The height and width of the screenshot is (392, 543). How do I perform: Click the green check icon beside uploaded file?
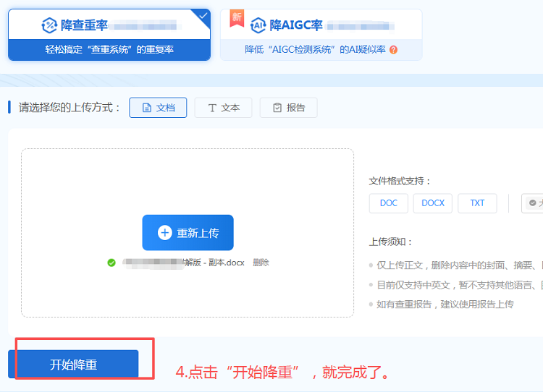(x=111, y=263)
